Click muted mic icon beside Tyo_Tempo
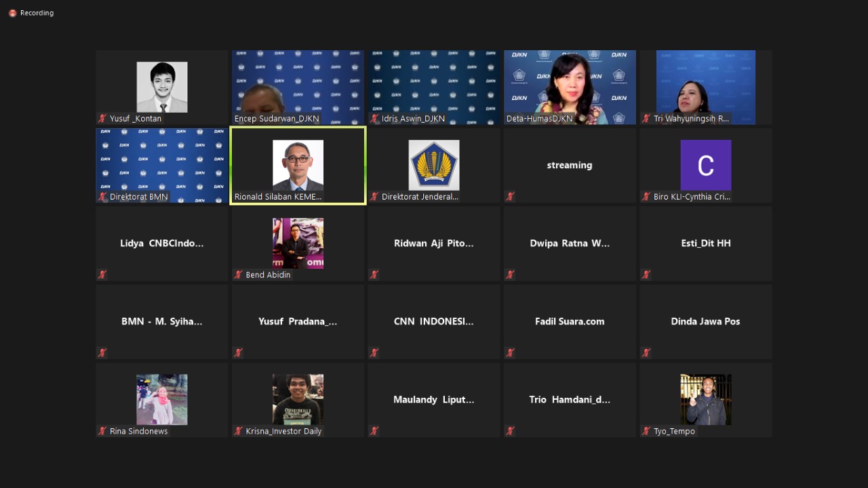The height and width of the screenshot is (488, 868). (x=646, y=431)
